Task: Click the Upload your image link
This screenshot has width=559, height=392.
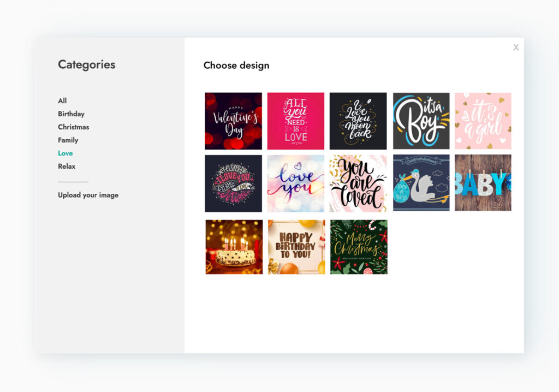Action: [88, 195]
